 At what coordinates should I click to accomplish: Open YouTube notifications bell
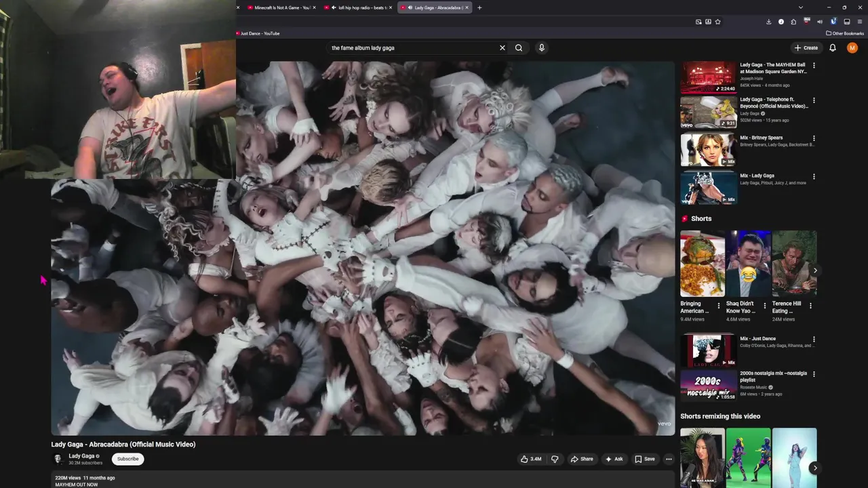[833, 48]
